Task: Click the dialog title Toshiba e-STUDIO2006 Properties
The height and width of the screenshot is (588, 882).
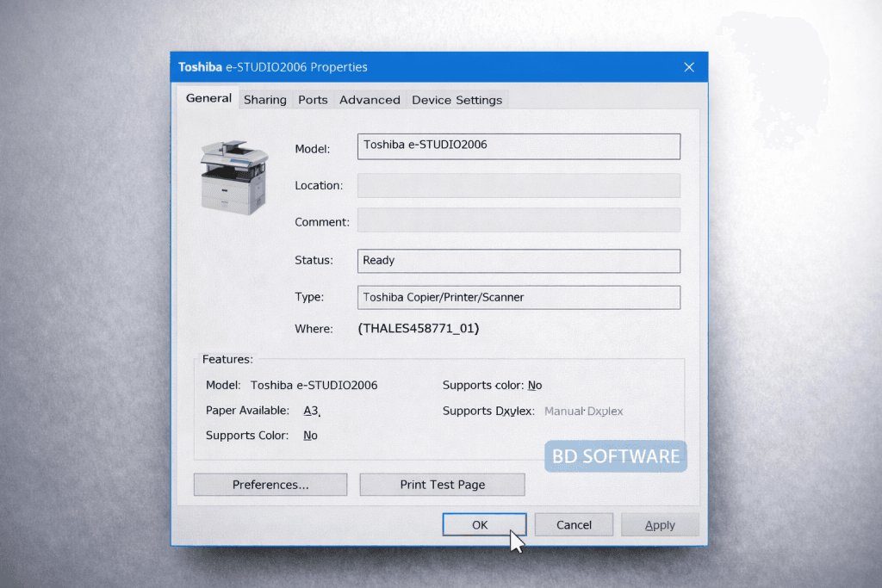Action: tap(273, 67)
